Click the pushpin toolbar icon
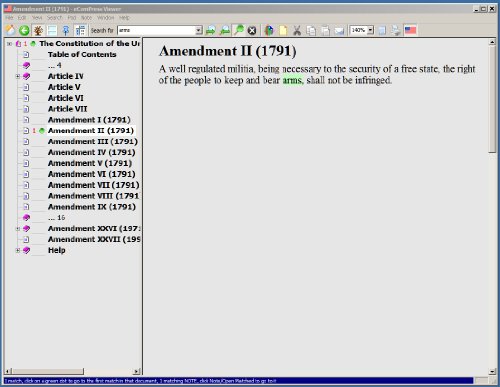 (x=66, y=30)
